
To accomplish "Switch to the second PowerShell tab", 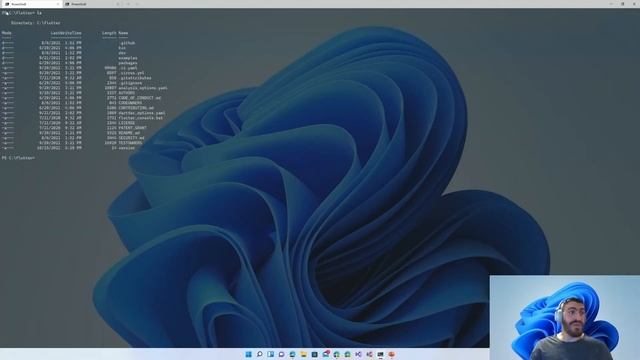I will (92, 4).
